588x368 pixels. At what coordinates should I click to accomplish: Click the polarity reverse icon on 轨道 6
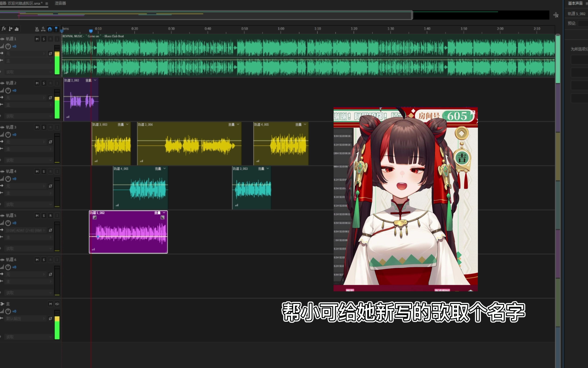[50, 274]
